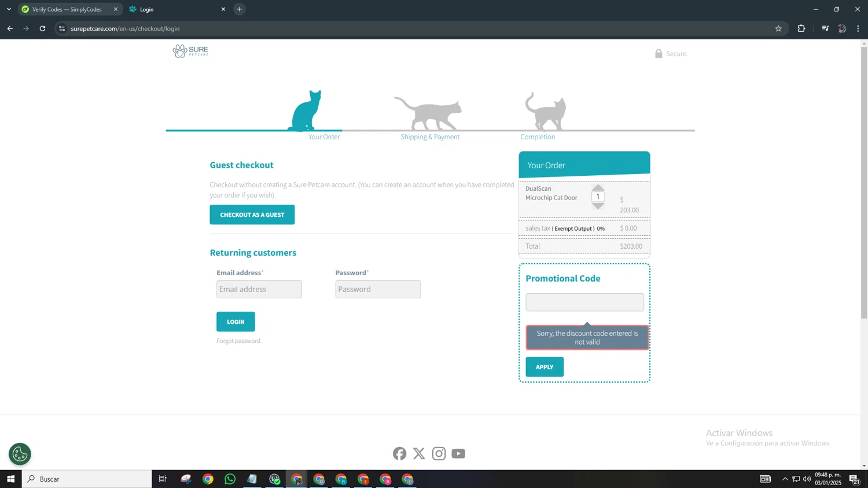Click the Forgot password link
868x488 pixels.
coord(238,341)
